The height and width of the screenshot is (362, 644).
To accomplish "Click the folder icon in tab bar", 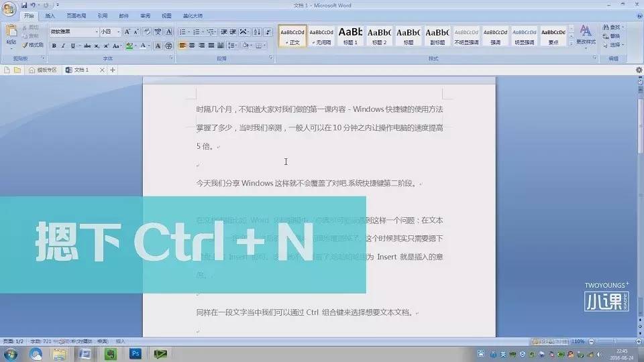I will pos(17,70).
